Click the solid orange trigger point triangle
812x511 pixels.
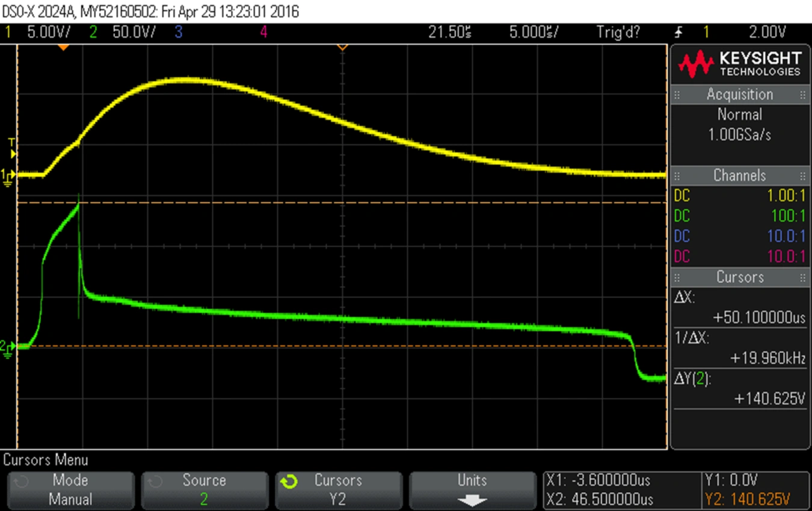pos(63,47)
